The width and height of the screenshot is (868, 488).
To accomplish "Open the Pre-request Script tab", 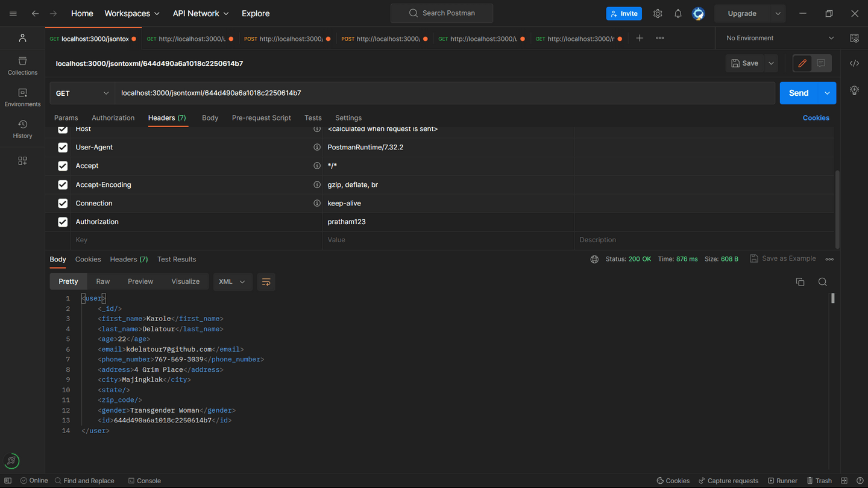I will 261,118.
